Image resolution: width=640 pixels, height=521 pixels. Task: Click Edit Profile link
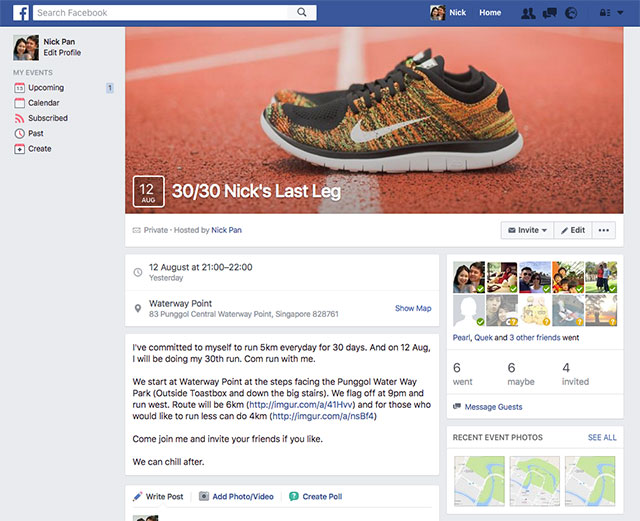(62, 53)
